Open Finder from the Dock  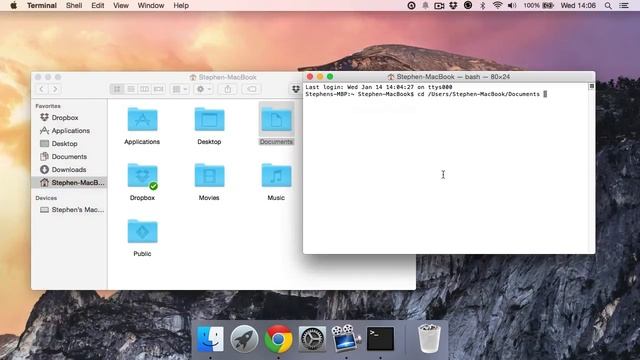[210, 339]
